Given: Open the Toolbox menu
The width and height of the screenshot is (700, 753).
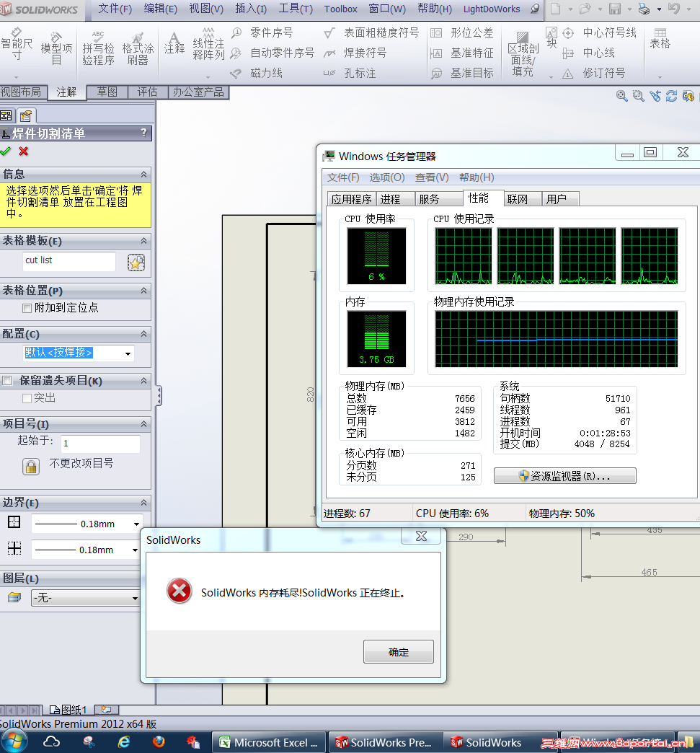Looking at the screenshot, I should point(340,9).
